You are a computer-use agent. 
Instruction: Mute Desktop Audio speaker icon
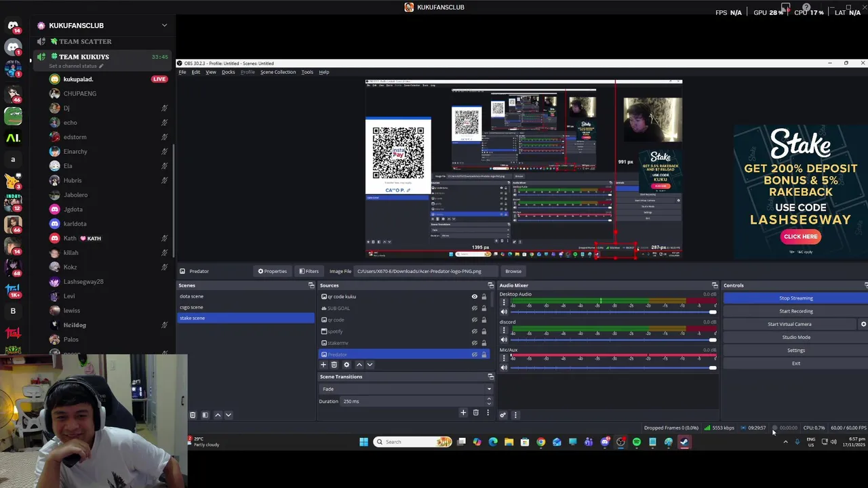point(504,312)
